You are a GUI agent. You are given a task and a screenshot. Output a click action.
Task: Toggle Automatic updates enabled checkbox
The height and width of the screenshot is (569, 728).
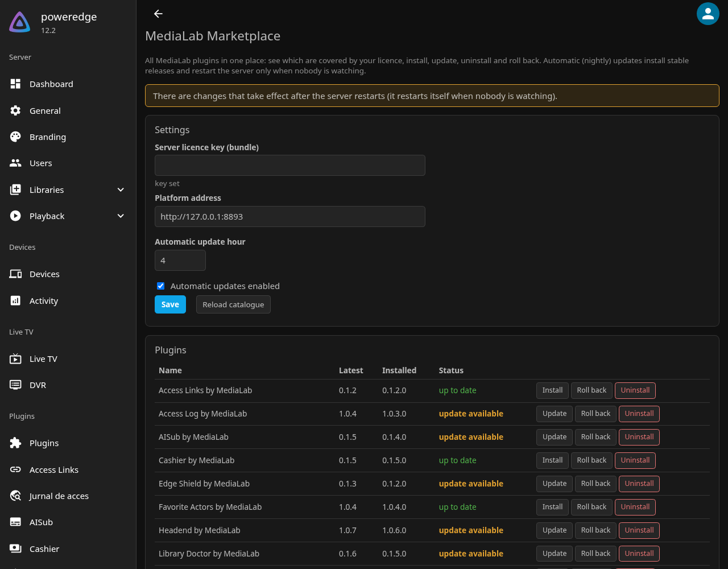click(x=160, y=286)
